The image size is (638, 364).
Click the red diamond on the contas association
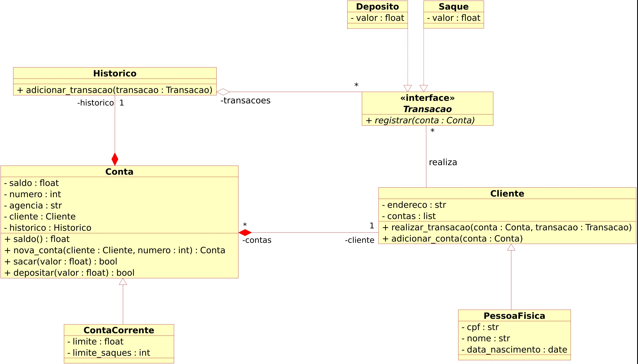[245, 233]
